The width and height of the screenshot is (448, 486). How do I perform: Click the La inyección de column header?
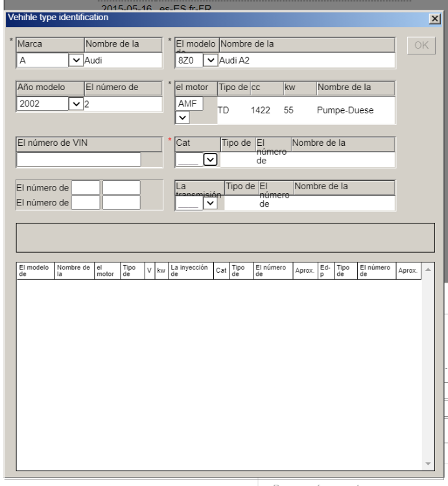pyautogui.click(x=190, y=270)
